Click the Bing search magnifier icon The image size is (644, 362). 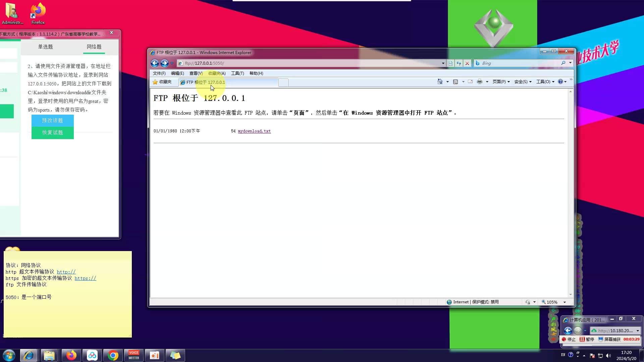click(563, 63)
